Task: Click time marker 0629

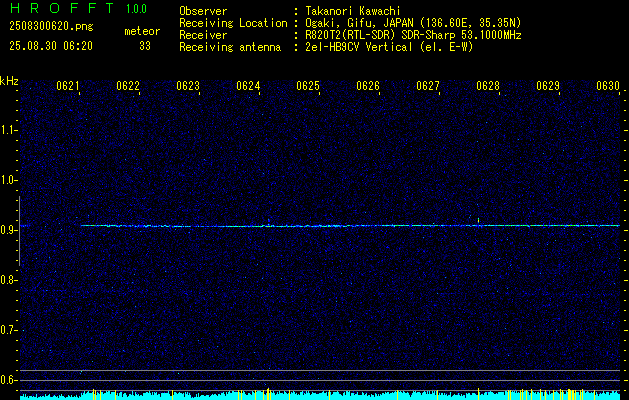Action: (548, 86)
